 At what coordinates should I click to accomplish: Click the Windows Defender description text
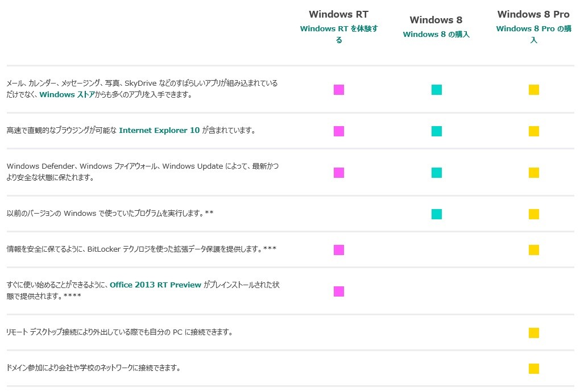(142, 172)
